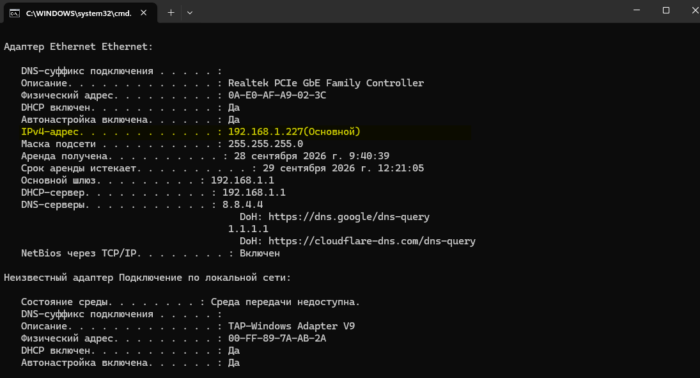
Task: Open a new terminal tab with plus
Action: click(x=171, y=13)
